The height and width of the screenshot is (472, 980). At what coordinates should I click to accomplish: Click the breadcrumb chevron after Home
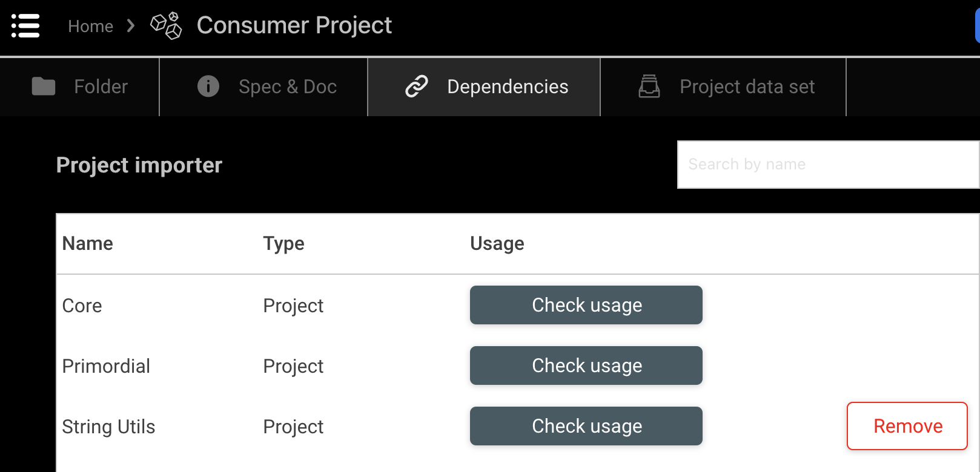[x=130, y=26]
